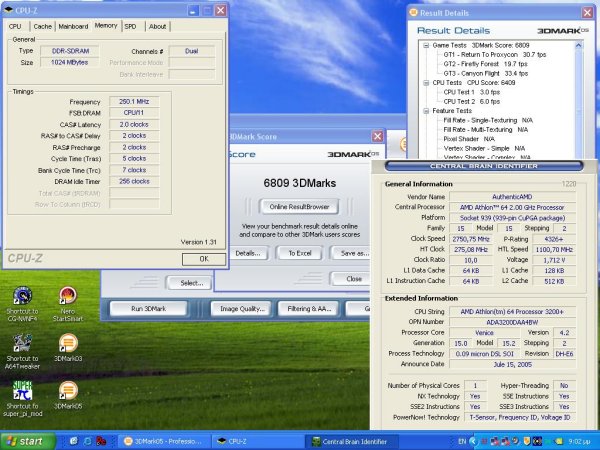Select Vertex Shader - Simple row
Viewport: 600px width, 450px height.
coord(484,148)
